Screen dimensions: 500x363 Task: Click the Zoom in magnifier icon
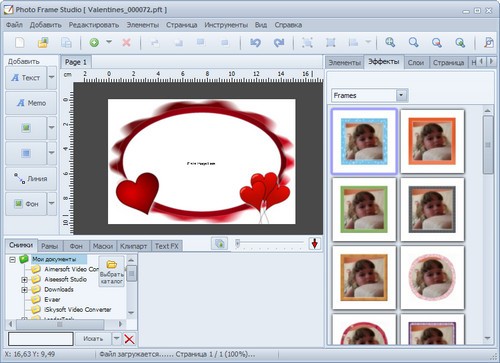pos(390,42)
